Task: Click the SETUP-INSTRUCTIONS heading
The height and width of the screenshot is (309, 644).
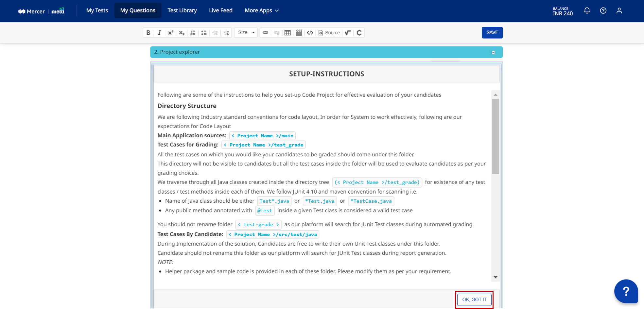Action: click(326, 74)
